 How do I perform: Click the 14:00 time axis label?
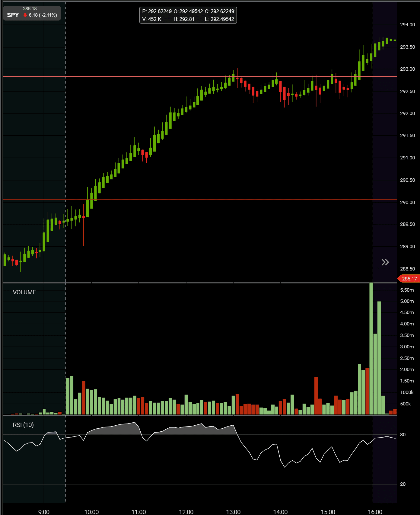[x=280, y=512]
